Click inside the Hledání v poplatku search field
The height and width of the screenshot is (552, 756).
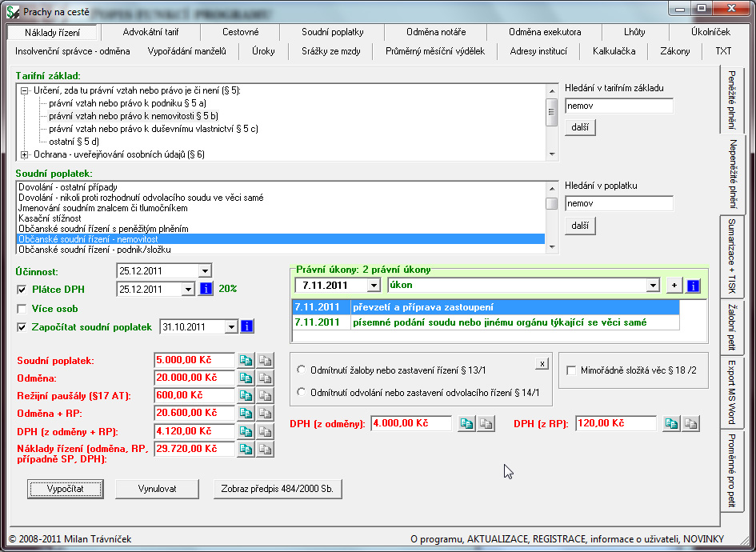tap(618, 203)
